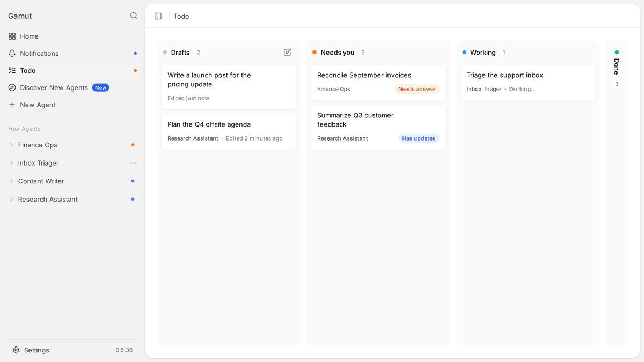
Task: Click the Needs you column header
Action: [338, 53]
